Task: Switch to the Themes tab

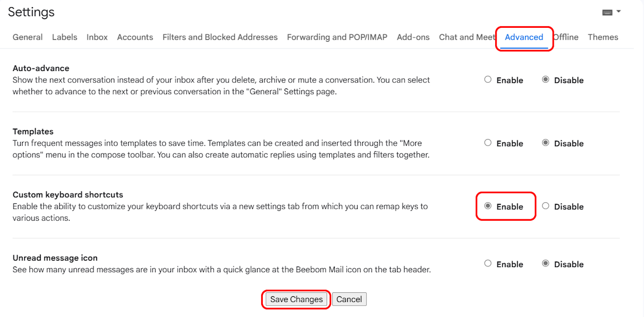Action: pos(603,37)
